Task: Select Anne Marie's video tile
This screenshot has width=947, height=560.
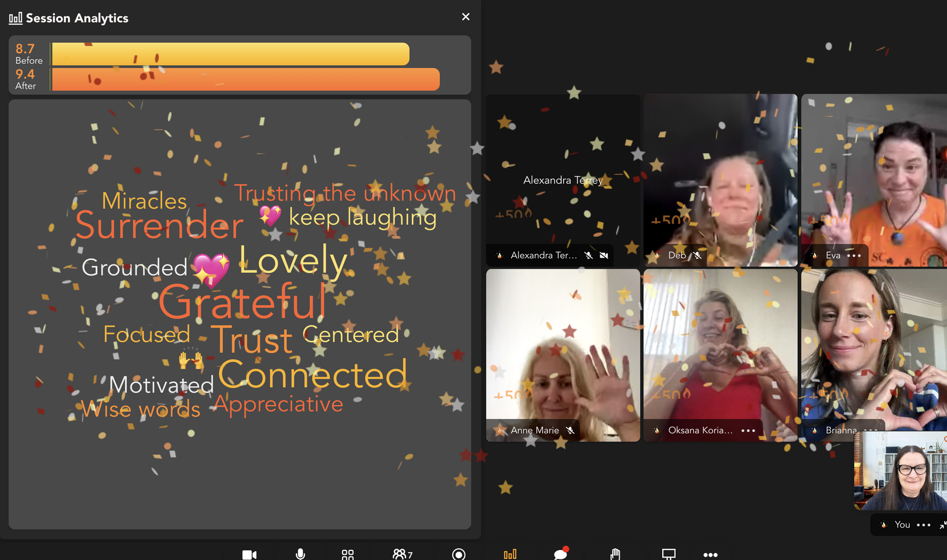Action: (563, 355)
